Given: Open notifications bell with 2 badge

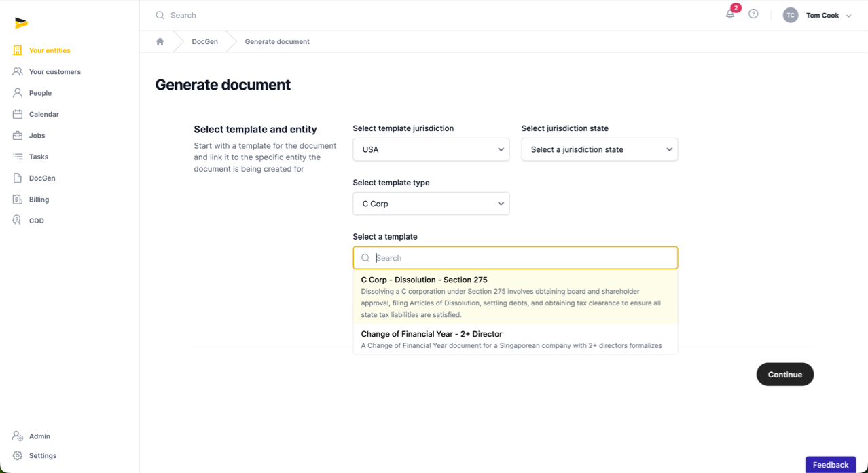Looking at the screenshot, I should point(731,14).
